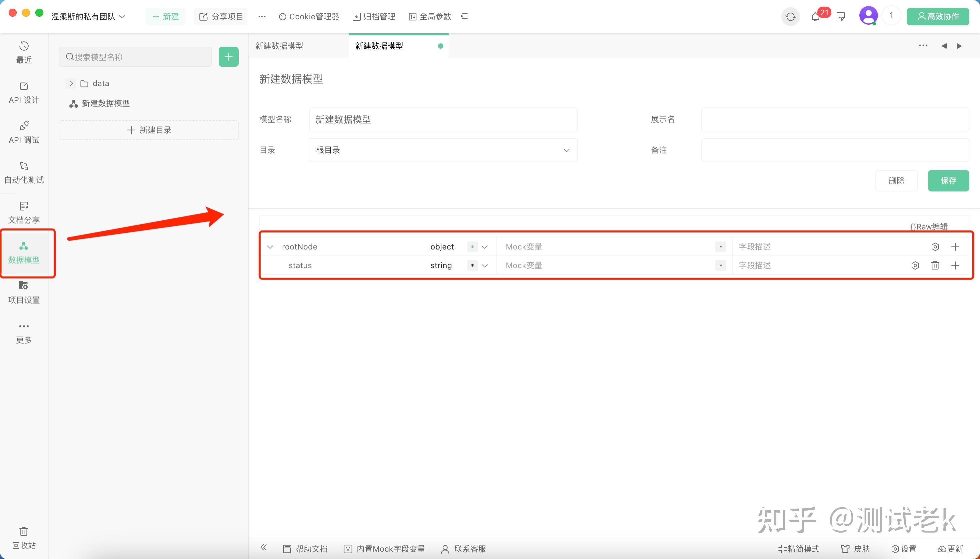Click the 新建目录 button

[148, 130]
